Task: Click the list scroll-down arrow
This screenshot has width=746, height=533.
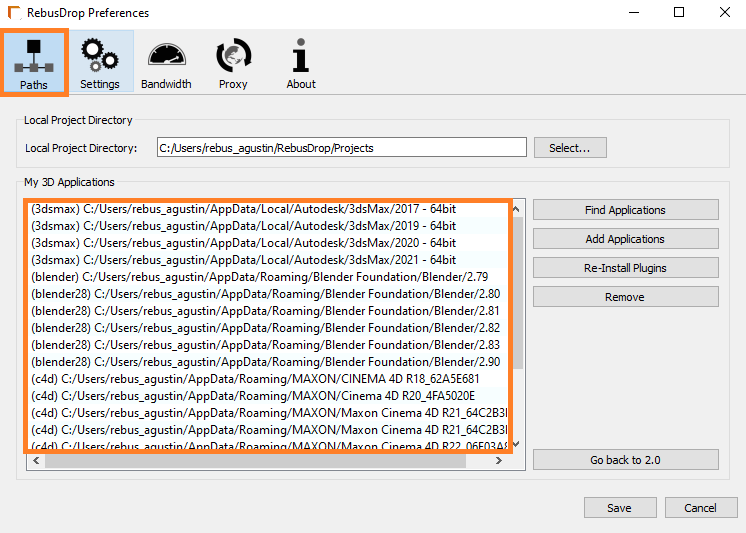Action: [x=516, y=444]
